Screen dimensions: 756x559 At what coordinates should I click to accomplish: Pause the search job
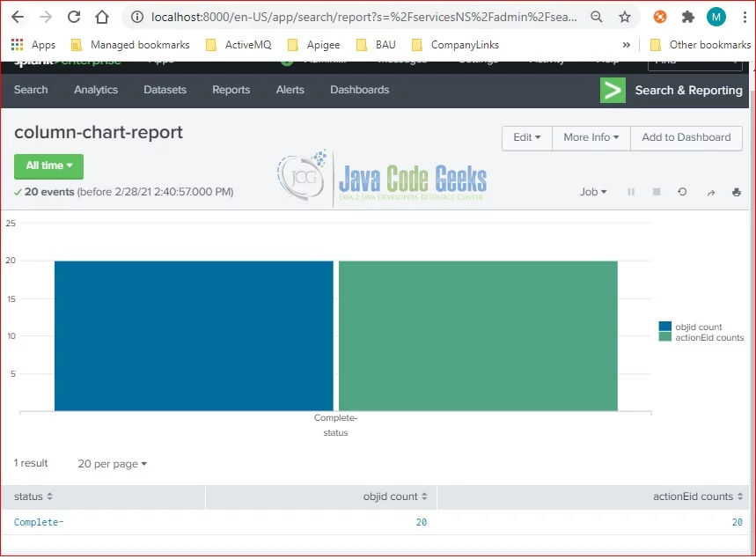tap(631, 193)
